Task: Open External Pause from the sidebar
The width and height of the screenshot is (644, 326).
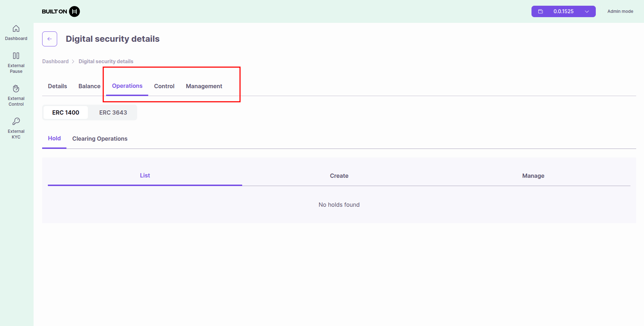Action: point(16,56)
